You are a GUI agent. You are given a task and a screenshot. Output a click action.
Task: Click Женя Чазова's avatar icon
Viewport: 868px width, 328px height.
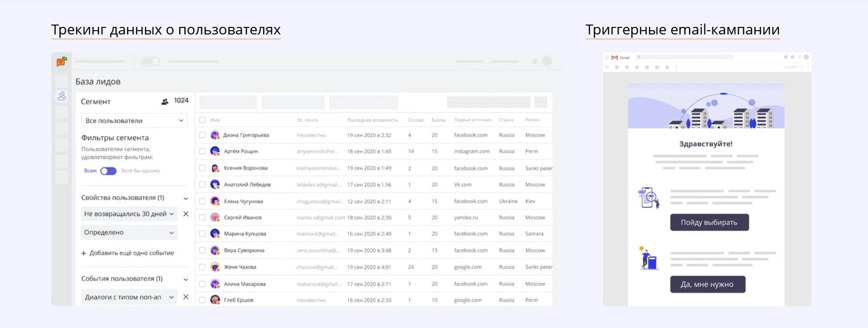click(x=215, y=267)
